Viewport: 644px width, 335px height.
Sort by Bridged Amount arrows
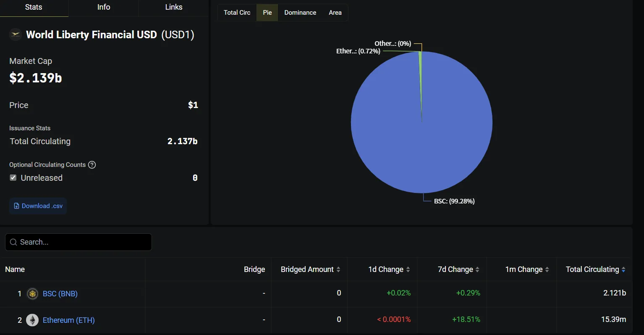click(x=338, y=269)
